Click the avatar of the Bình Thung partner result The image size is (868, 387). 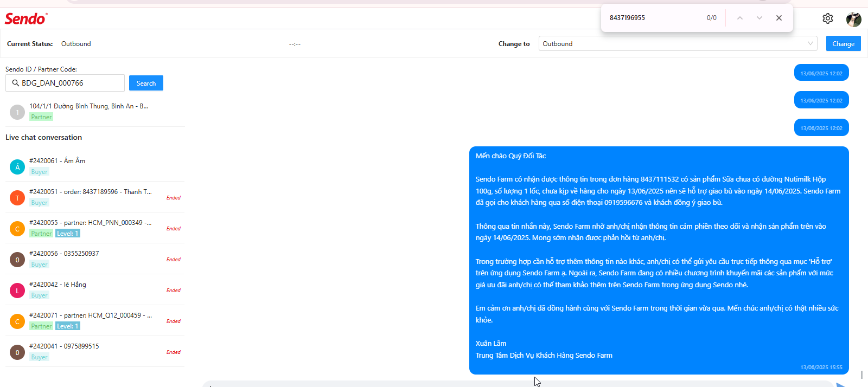point(17,112)
